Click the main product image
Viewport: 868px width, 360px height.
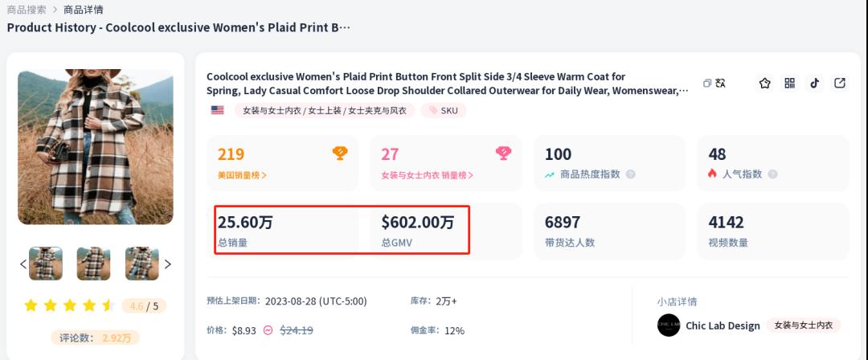click(96, 146)
